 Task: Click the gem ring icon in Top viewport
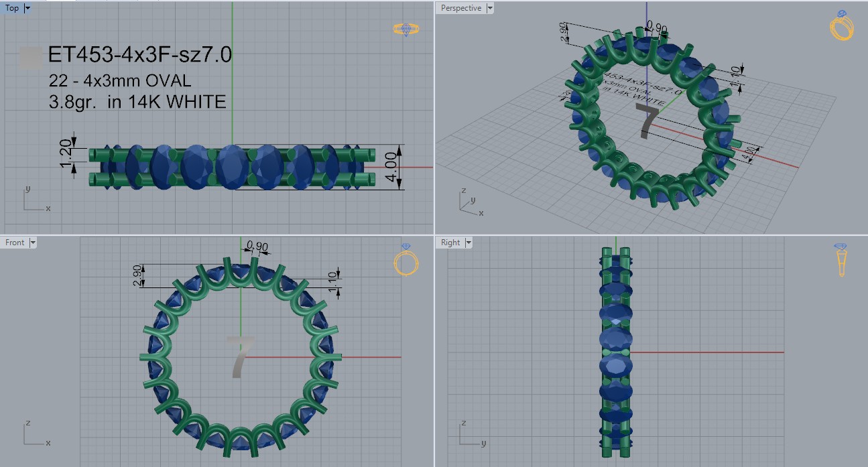(406, 29)
